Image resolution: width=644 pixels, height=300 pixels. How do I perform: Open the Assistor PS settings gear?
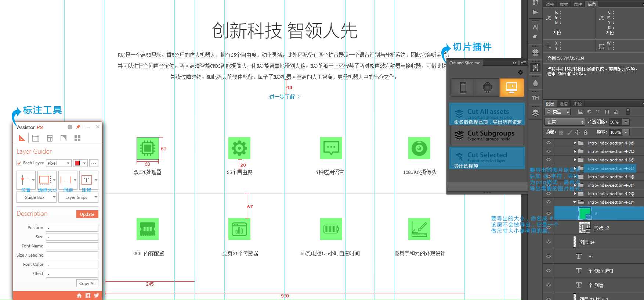point(70,127)
